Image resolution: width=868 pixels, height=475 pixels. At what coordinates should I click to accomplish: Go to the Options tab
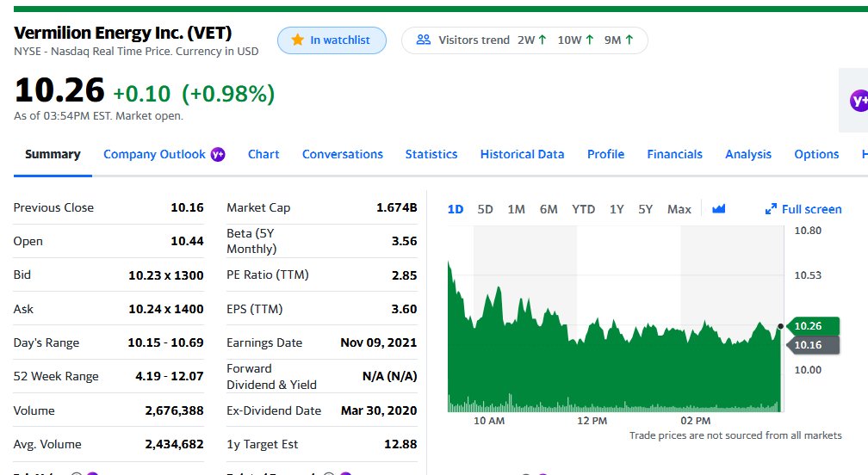(x=816, y=154)
